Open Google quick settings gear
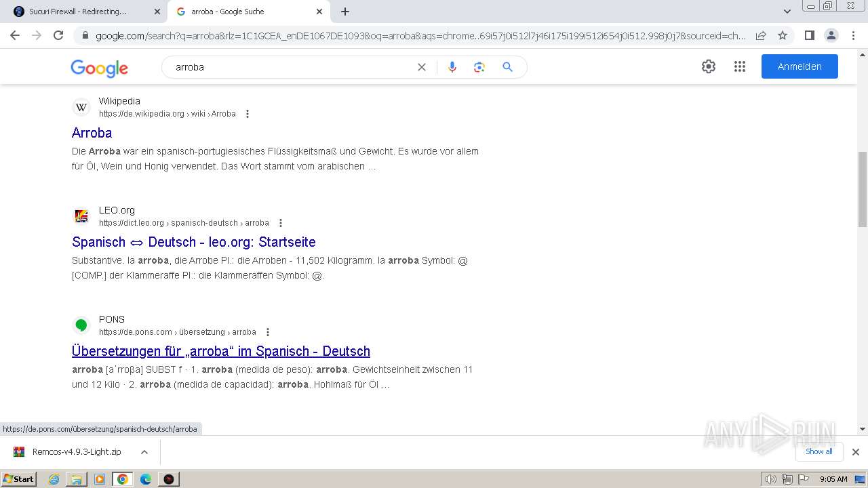 coord(709,66)
